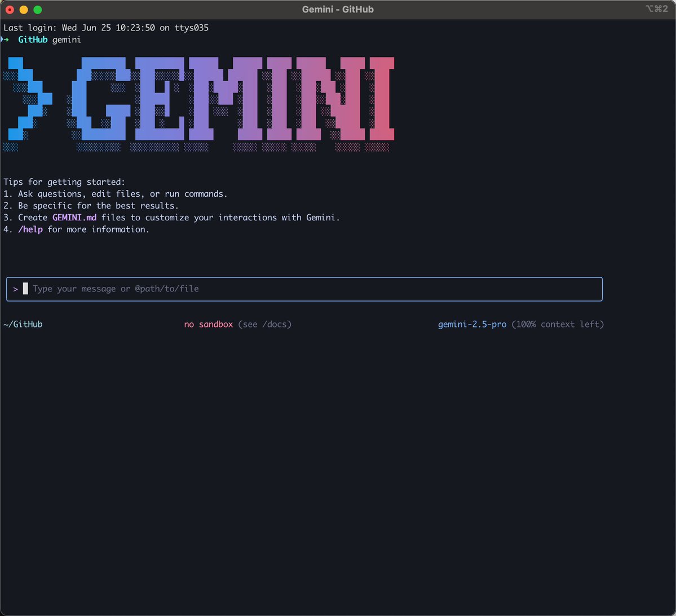The height and width of the screenshot is (616, 676).
Task: Click the 'Tips for getting started:' heading
Action: click(64, 182)
